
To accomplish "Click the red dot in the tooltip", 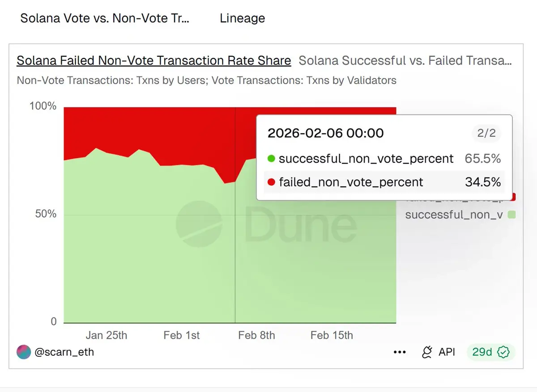I will [271, 182].
